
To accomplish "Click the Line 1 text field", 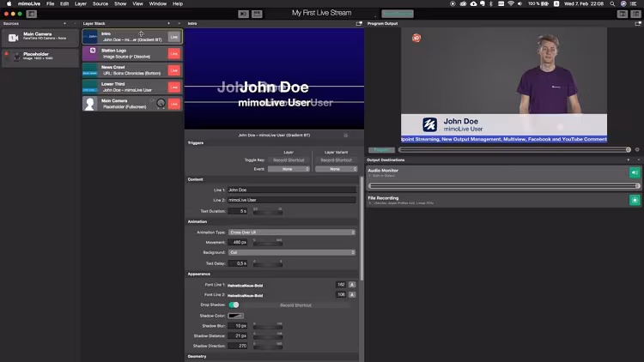I will coord(291,189).
